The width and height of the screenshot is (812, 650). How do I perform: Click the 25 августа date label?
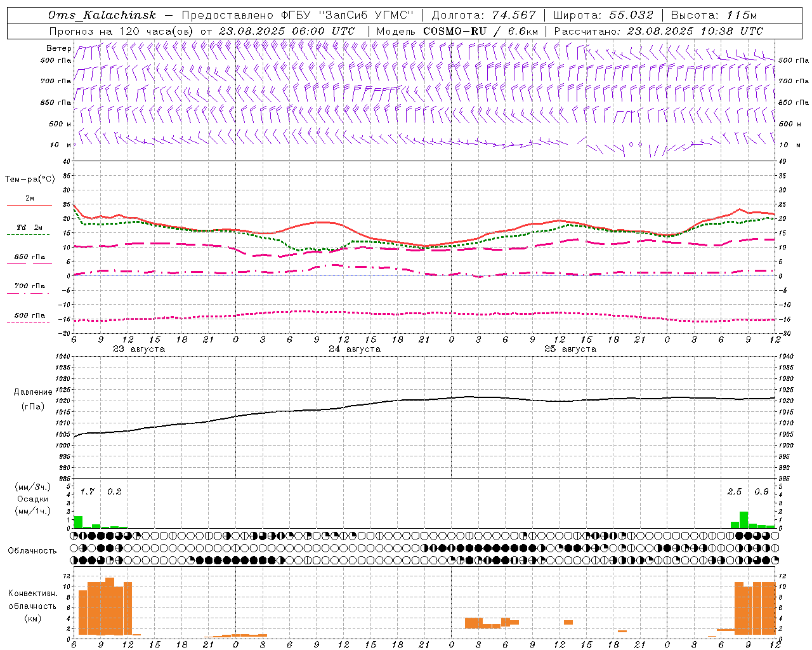570,349
